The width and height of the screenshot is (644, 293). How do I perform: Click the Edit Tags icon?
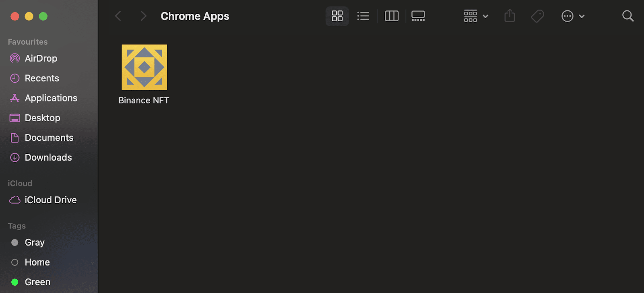pos(537,16)
